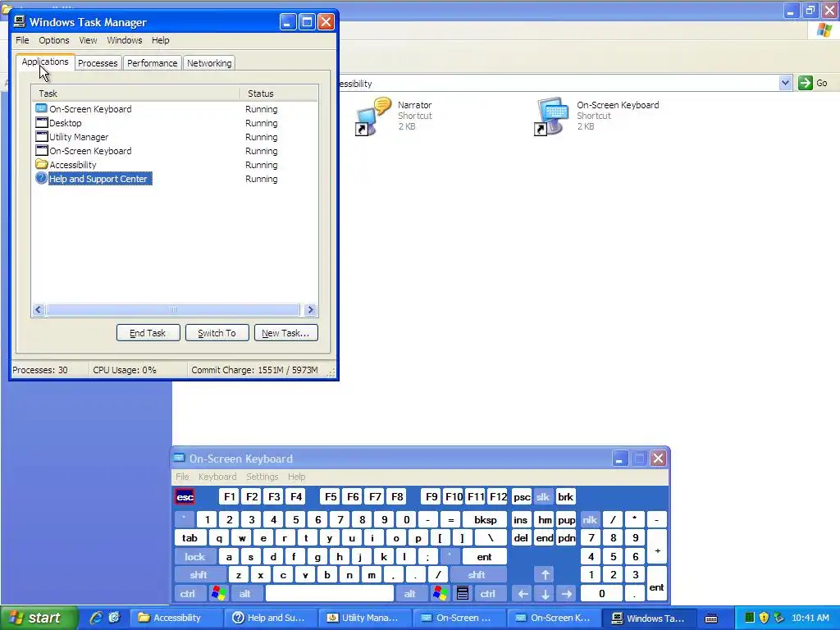Open Task Manager View menu

(88, 40)
